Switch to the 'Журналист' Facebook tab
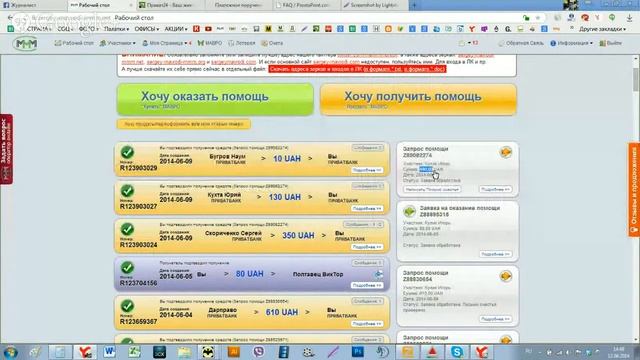 (x=33, y=5)
